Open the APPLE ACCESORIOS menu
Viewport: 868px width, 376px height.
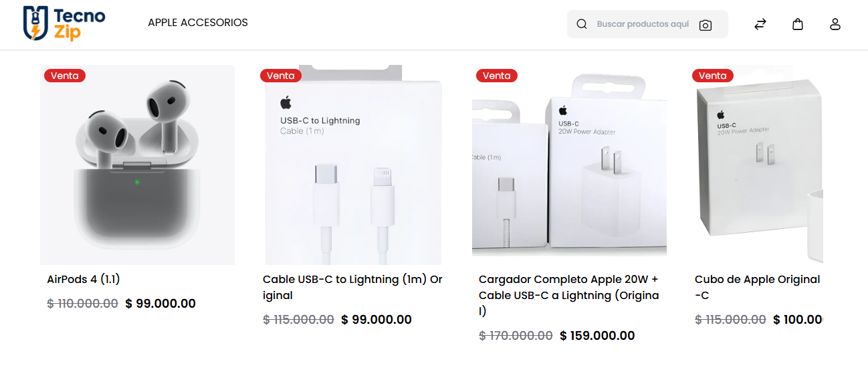[x=198, y=23]
